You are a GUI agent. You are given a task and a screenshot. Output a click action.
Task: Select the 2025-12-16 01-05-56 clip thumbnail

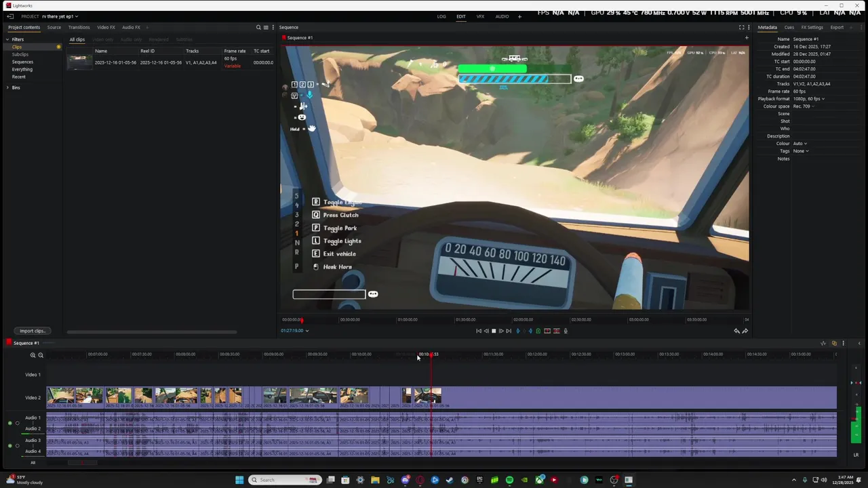pos(79,62)
